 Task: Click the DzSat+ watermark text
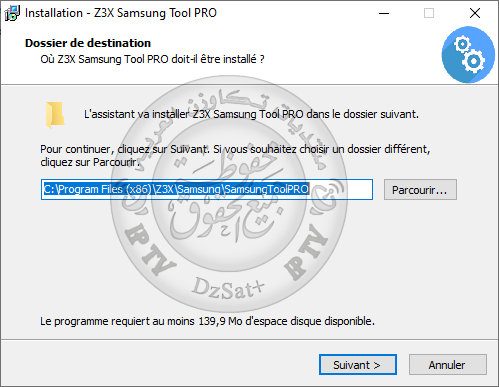coord(228,288)
